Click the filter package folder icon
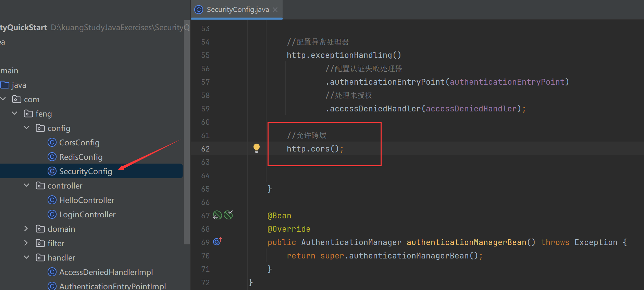This screenshot has height=290, width=644. [40, 243]
